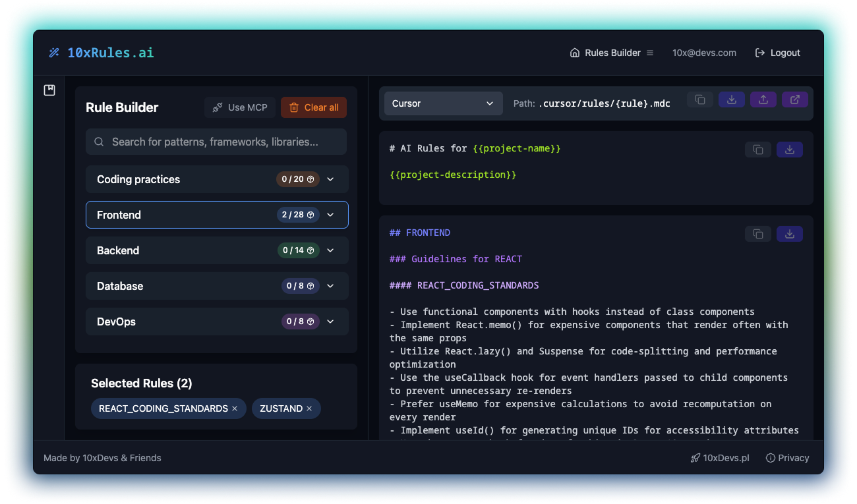Screen dimensions: 857x504
Task: Remove the ZUSTAND selected rule
Action: click(309, 408)
